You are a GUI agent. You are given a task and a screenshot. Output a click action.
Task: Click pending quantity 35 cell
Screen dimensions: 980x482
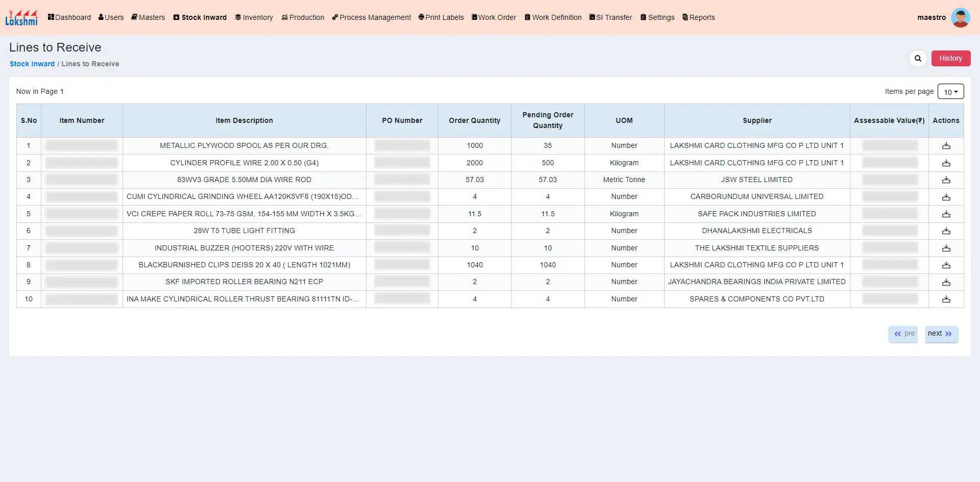[x=548, y=146]
